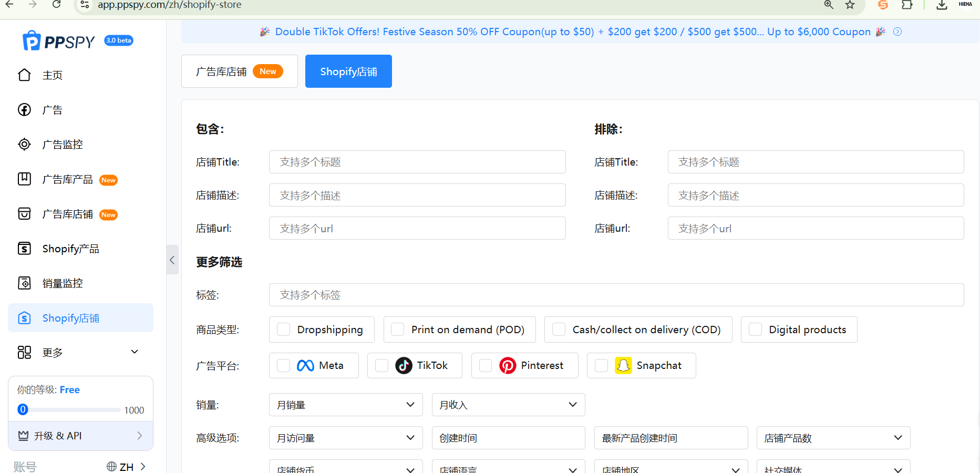This screenshot has width=980, height=473.
Task: Click the 广告监控 target icon
Action: pyautogui.click(x=24, y=145)
